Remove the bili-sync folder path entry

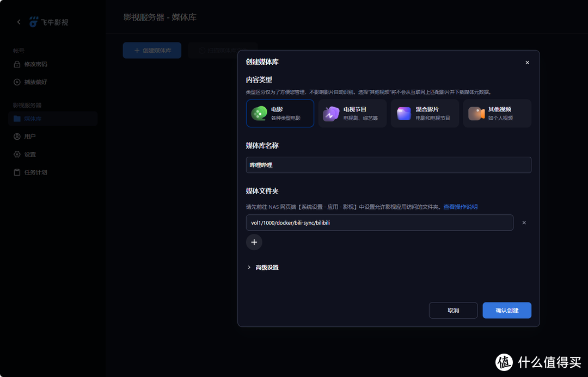[524, 223]
